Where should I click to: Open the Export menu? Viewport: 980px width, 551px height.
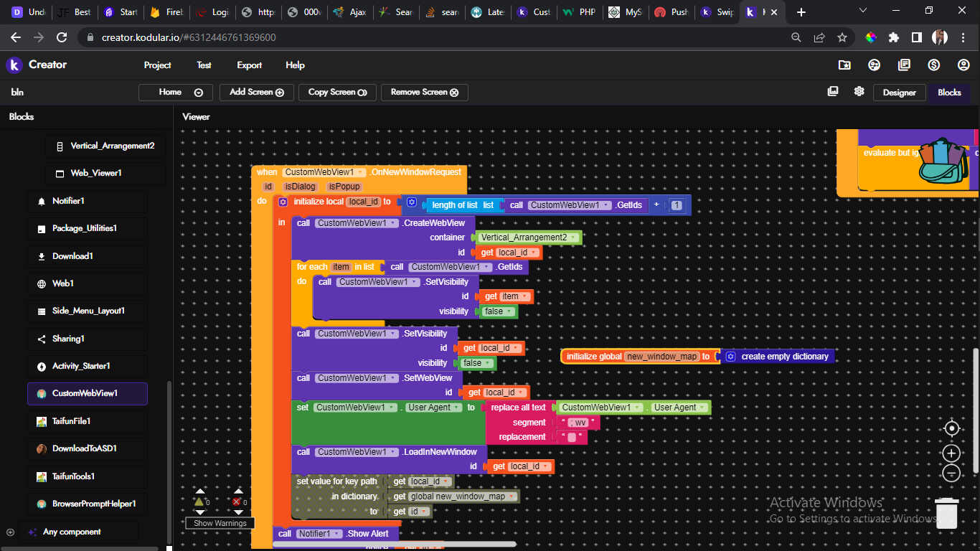(249, 65)
